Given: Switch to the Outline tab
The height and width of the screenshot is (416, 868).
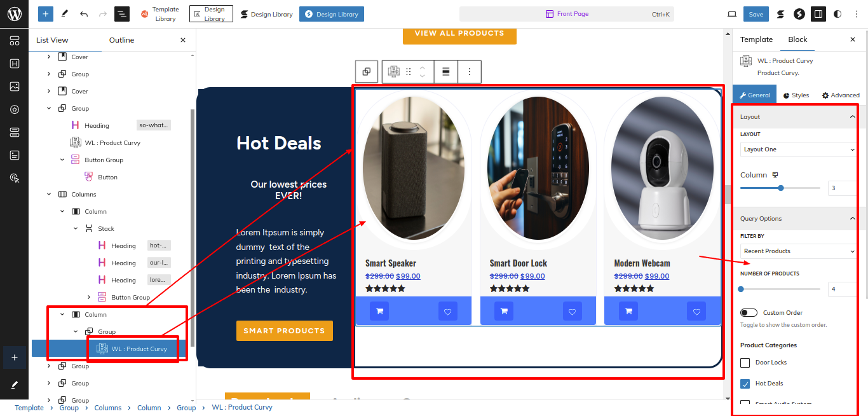Looking at the screenshot, I should pyautogui.click(x=121, y=40).
